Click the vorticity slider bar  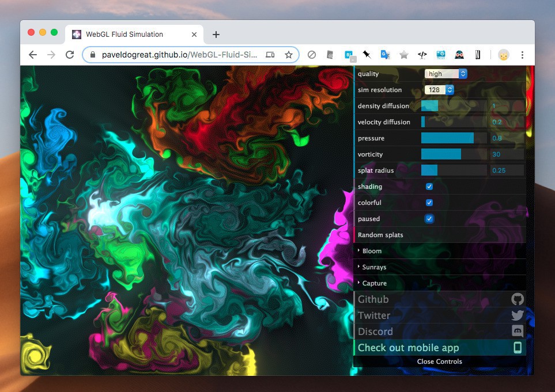(454, 154)
